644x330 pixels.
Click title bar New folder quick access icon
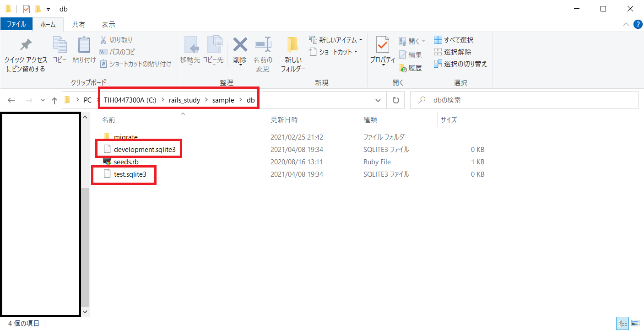[x=38, y=9]
